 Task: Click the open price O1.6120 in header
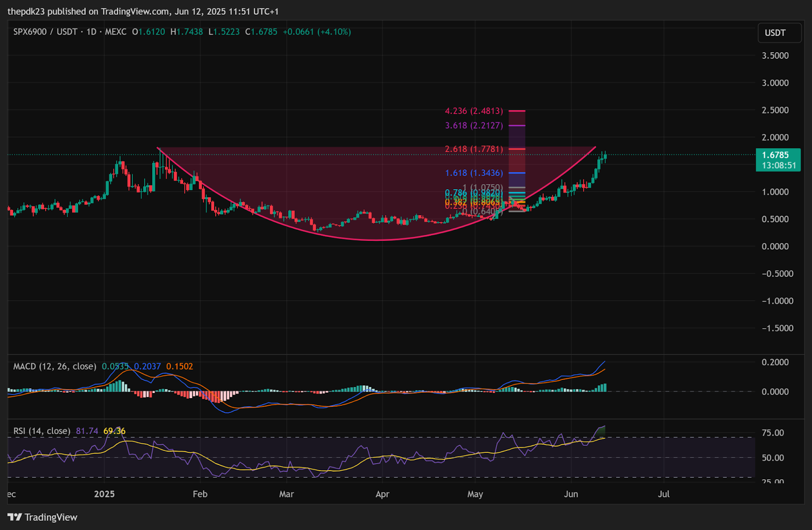[x=148, y=31]
